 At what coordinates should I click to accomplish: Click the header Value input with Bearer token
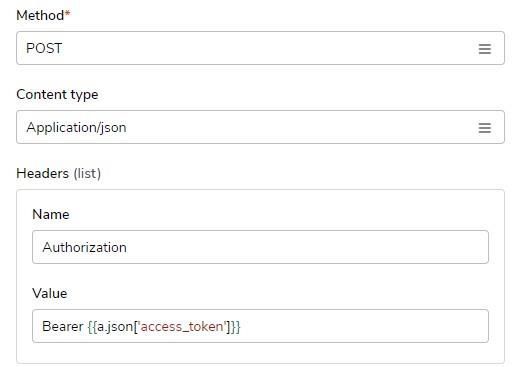click(x=260, y=326)
